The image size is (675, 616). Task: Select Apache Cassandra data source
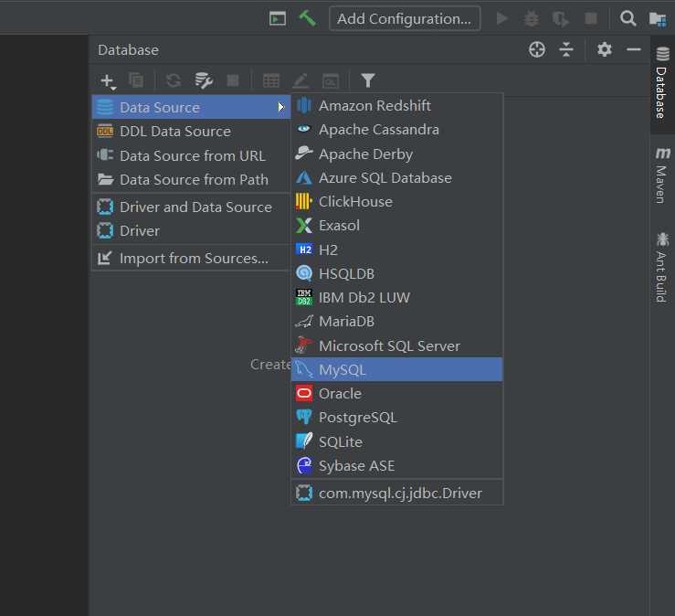pos(397,129)
